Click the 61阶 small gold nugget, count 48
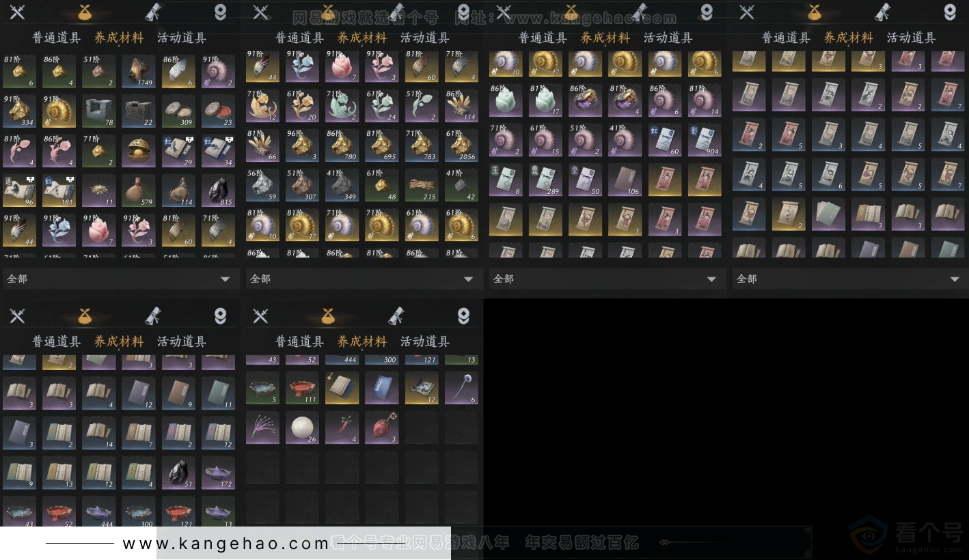969x560 pixels. point(381,185)
